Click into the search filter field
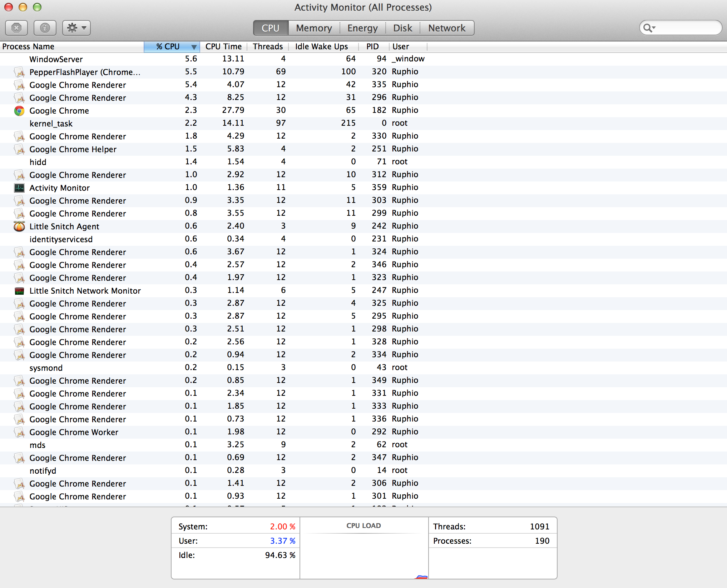This screenshot has height=588, width=727. [x=686, y=28]
